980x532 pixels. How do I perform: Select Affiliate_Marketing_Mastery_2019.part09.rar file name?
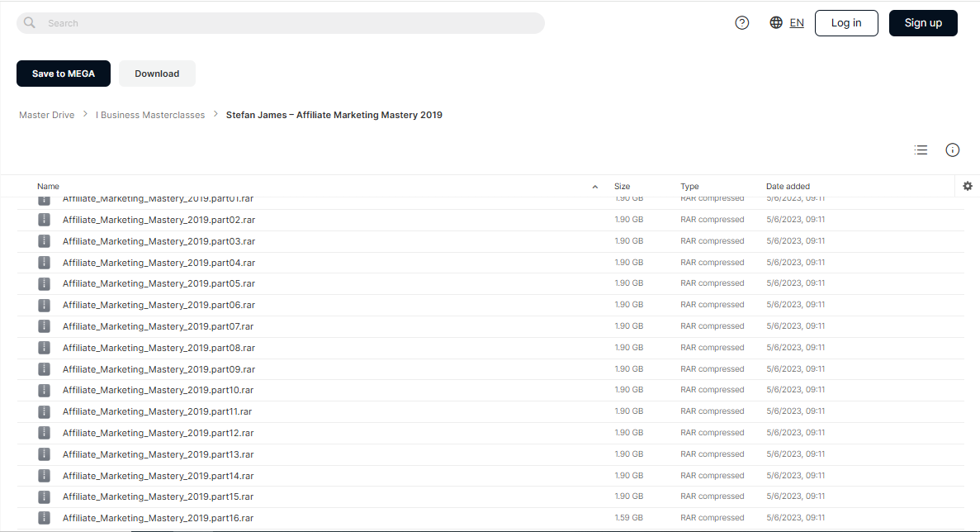click(x=159, y=369)
